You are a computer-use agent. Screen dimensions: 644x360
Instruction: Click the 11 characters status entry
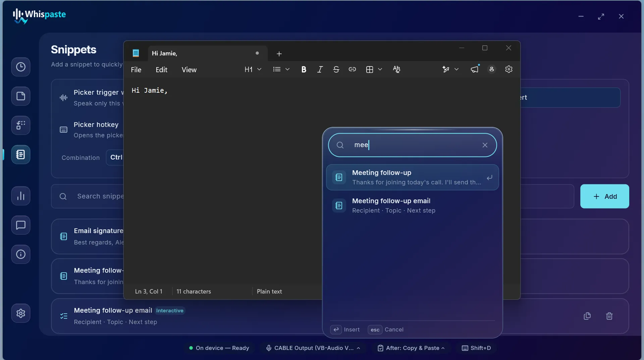tap(194, 291)
